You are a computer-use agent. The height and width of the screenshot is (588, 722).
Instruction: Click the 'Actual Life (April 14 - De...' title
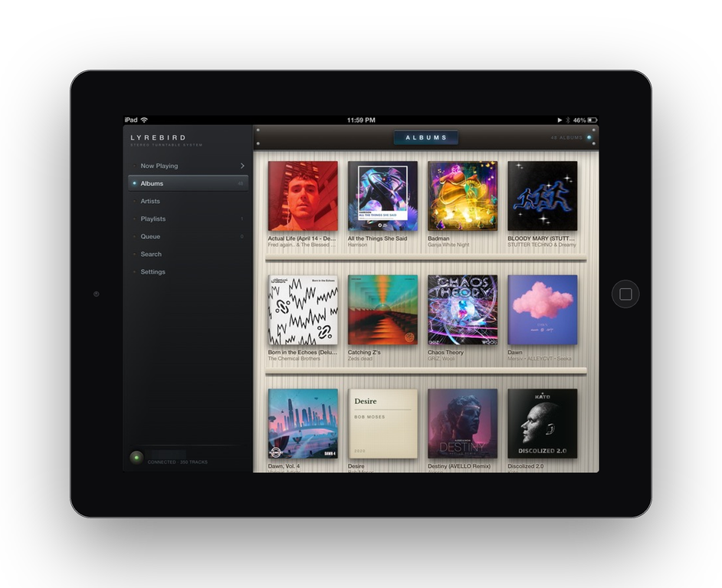tap(302, 238)
